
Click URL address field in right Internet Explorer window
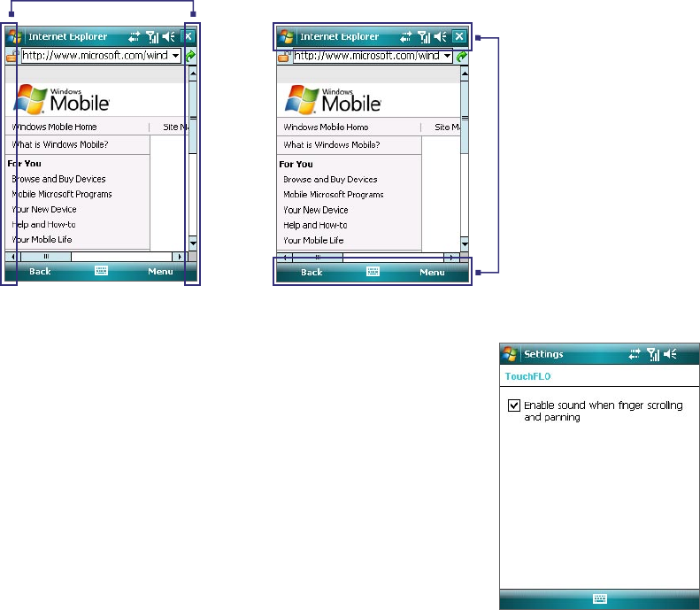(373, 57)
